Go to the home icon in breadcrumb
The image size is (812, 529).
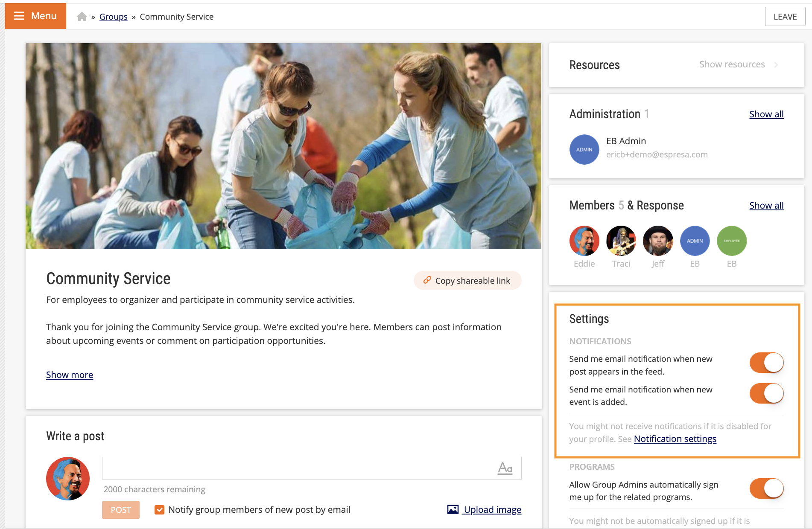tap(82, 17)
